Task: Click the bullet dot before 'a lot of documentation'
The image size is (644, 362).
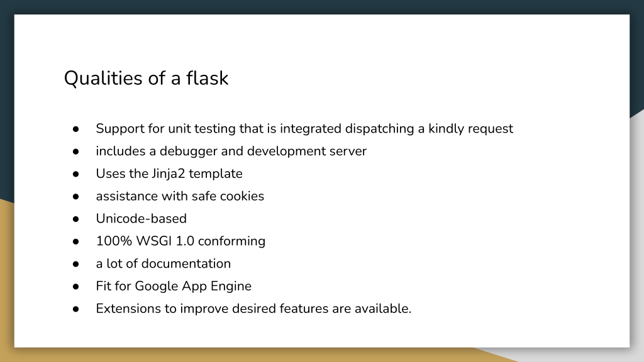Action: 75,265
